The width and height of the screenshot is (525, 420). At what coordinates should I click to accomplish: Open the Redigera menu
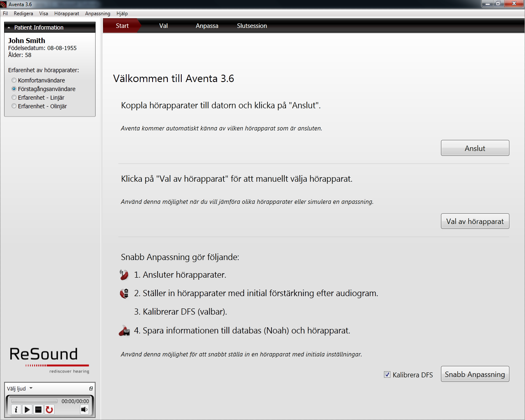[23, 14]
